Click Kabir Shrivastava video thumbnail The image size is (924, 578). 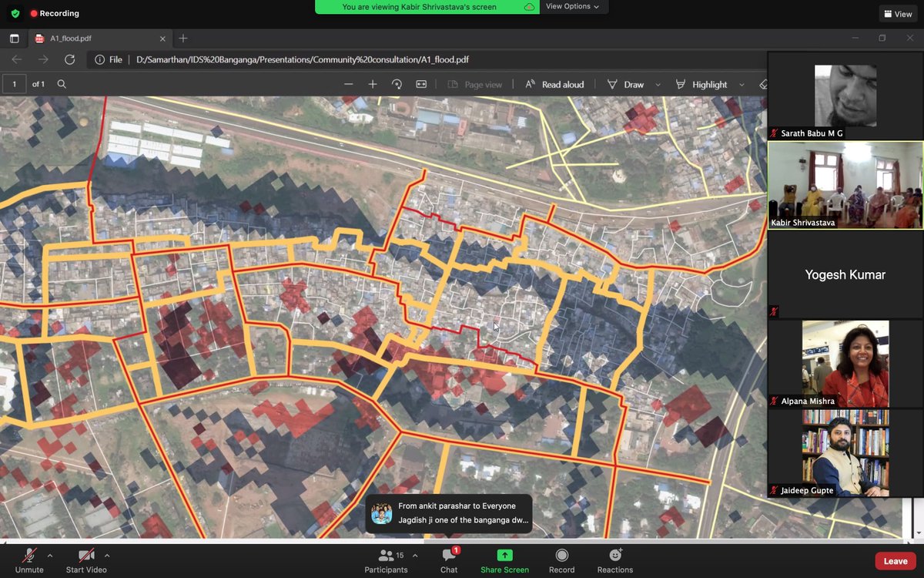tap(845, 185)
